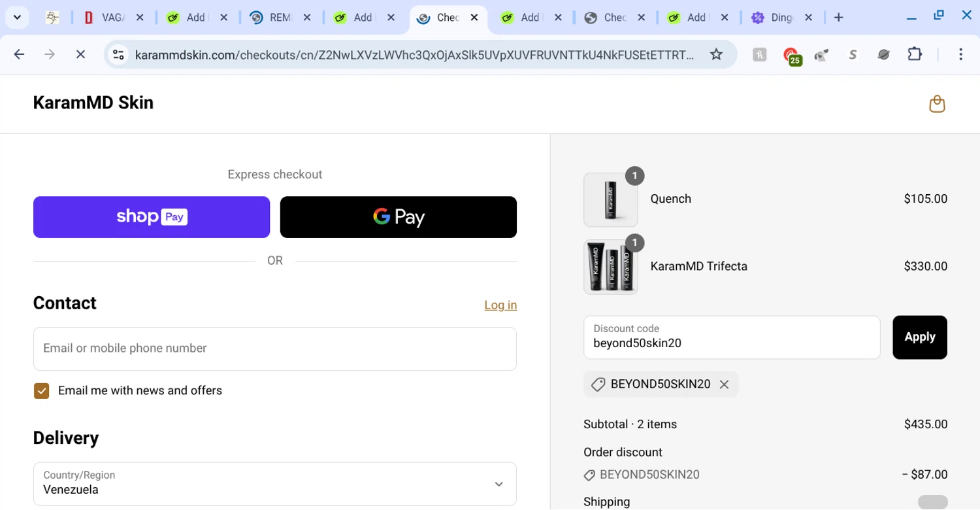Go back to the previous page

click(19, 54)
